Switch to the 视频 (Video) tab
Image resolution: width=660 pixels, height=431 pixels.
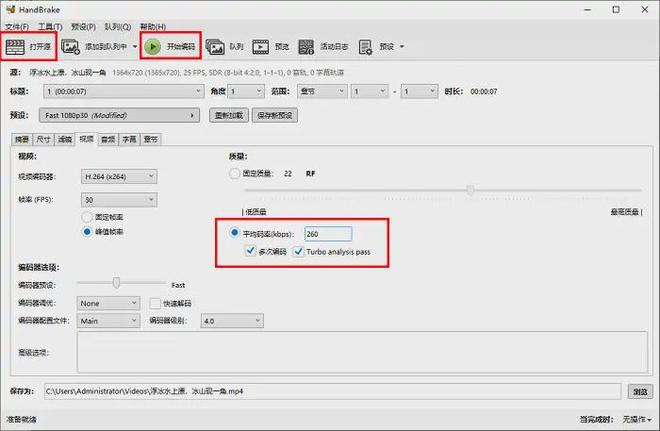click(86, 138)
